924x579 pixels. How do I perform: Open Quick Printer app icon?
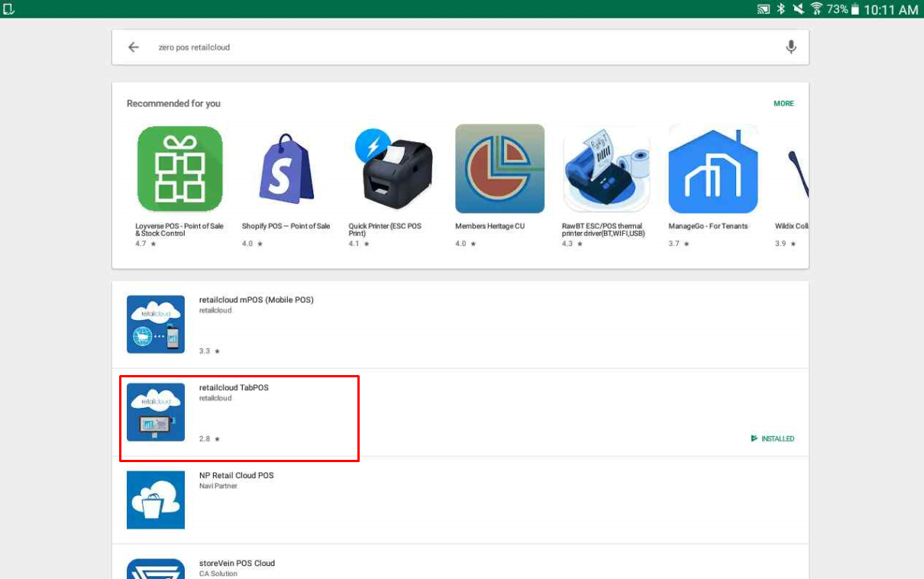[393, 169]
